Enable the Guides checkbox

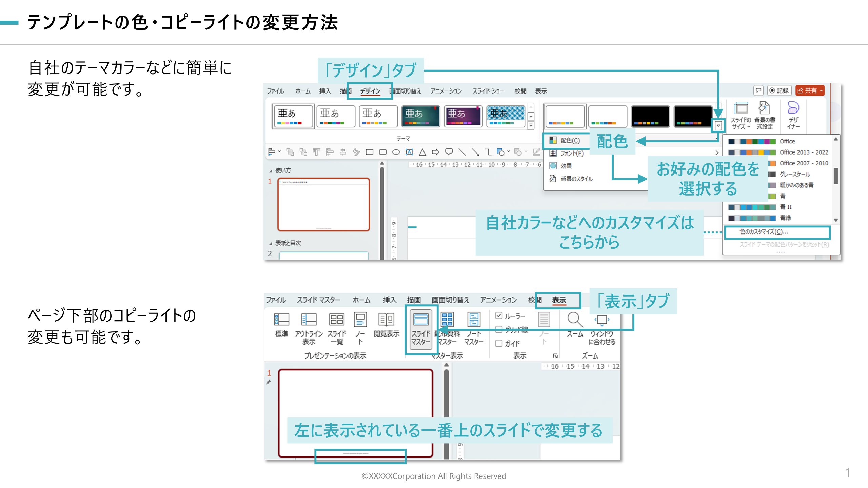(x=499, y=343)
